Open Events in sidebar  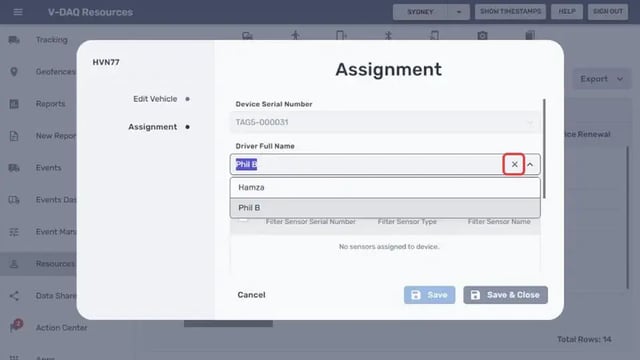[49, 168]
